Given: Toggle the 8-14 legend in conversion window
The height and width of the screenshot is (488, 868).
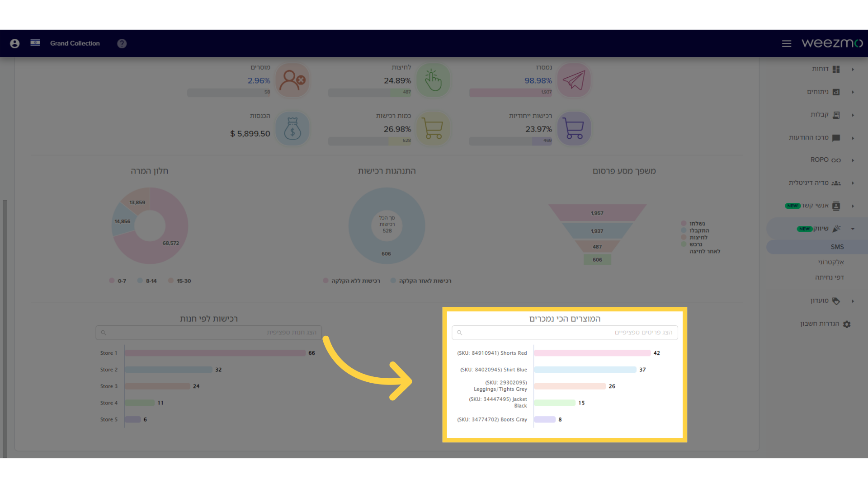Looking at the screenshot, I should click(147, 281).
